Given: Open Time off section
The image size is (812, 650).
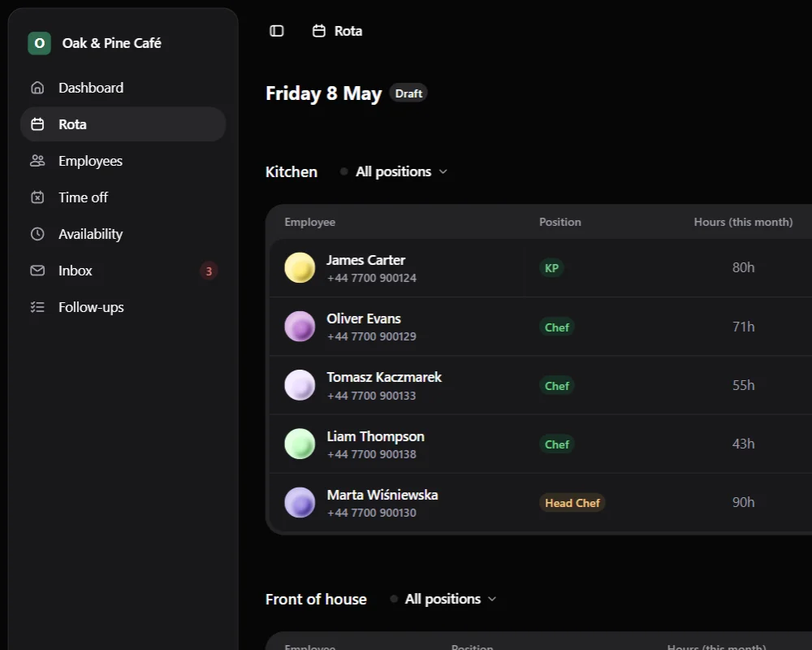Looking at the screenshot, I should point(123,197).
